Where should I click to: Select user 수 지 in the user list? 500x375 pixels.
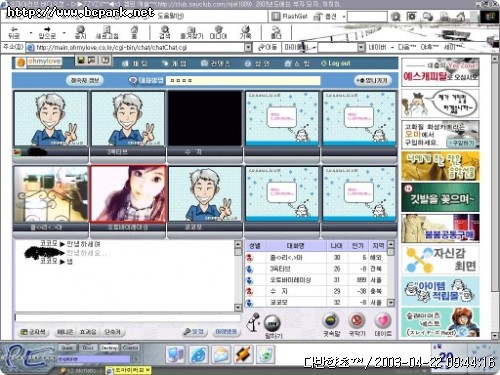316,291
